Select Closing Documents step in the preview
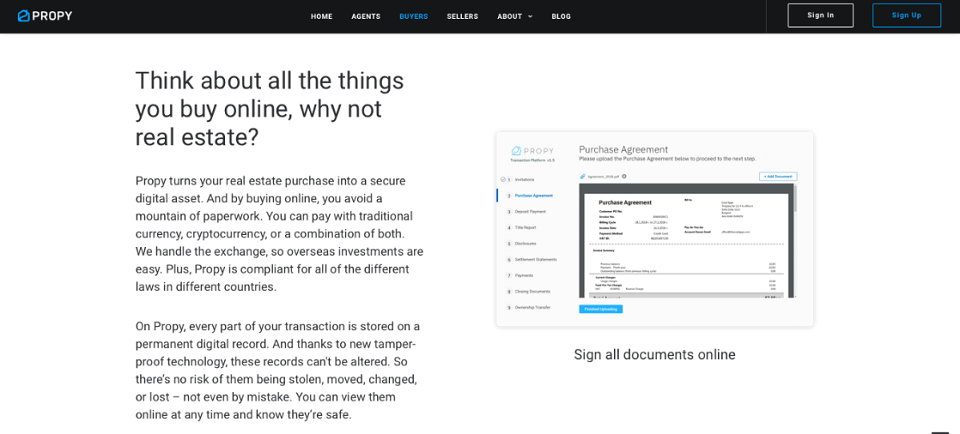Viewport: 960px width, 434px height. point(527,291)
